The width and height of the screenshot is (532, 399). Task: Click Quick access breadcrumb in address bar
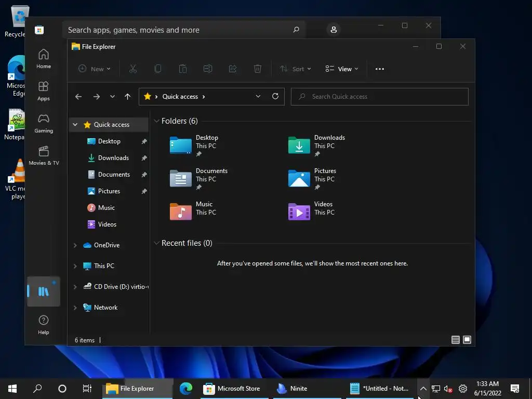pos(180,96)
